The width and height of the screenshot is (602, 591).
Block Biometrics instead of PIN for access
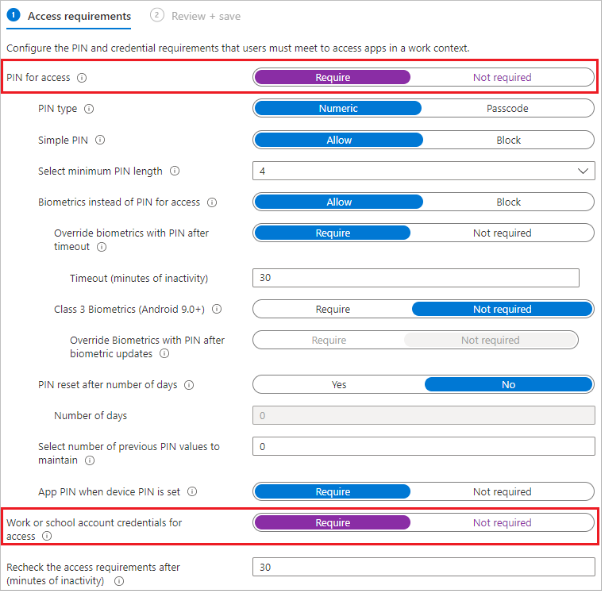click(x=508, y=202)
